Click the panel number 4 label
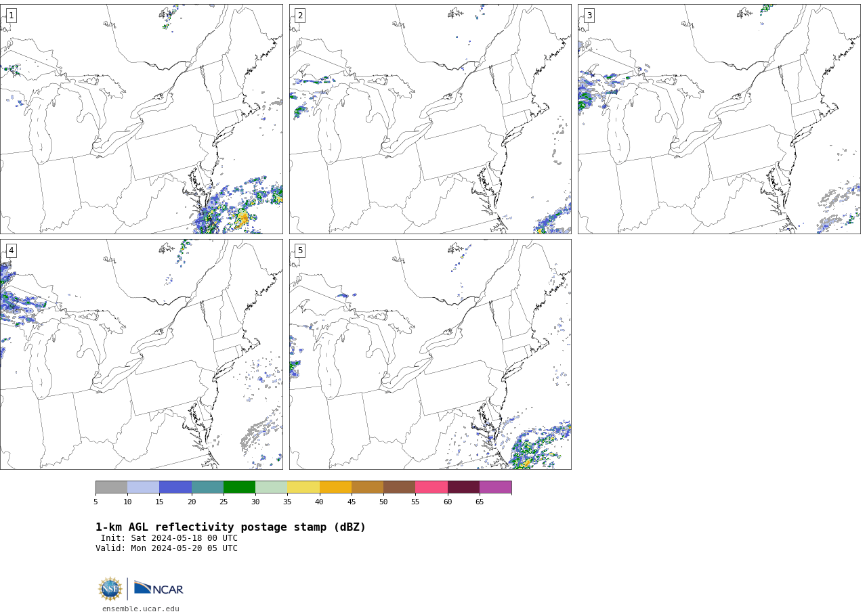 coord(11,250)
